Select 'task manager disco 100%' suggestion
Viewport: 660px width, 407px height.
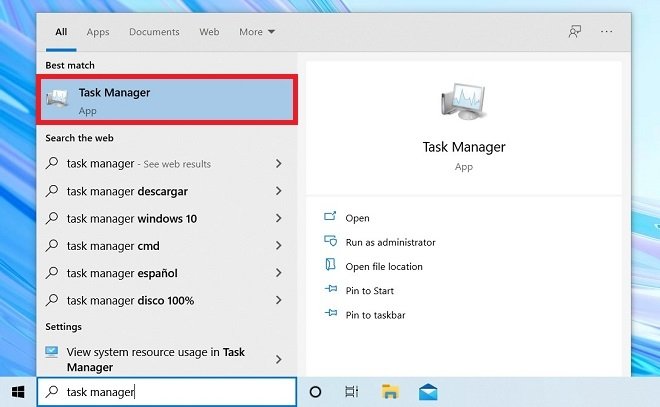(x=167, y=301)
